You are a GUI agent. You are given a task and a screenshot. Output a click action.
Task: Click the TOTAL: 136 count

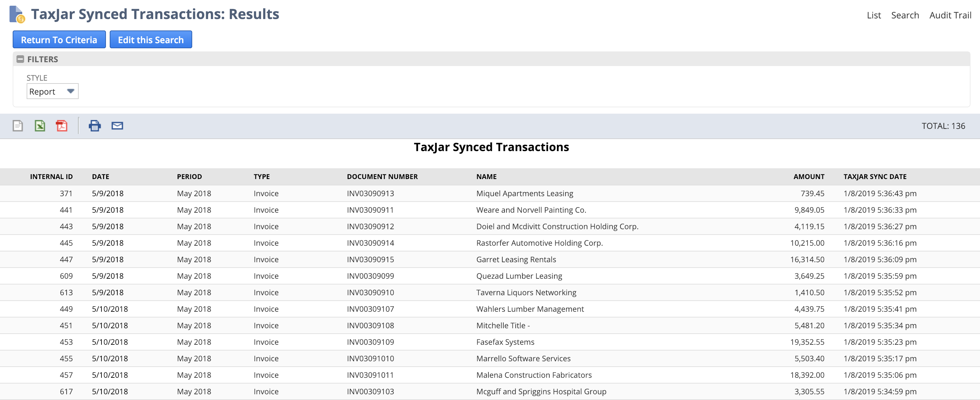click(943, 126)
